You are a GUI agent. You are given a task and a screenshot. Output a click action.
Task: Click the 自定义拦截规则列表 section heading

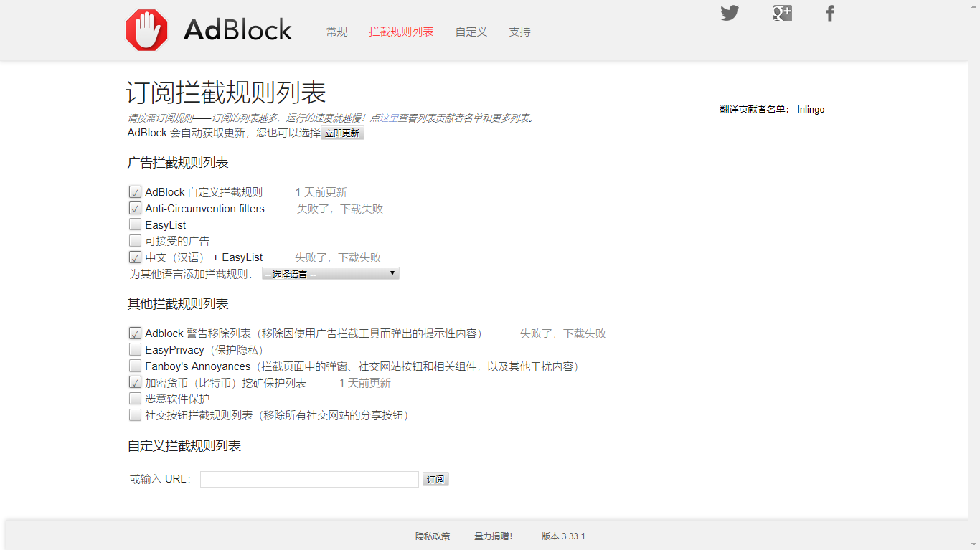(184, 446)
